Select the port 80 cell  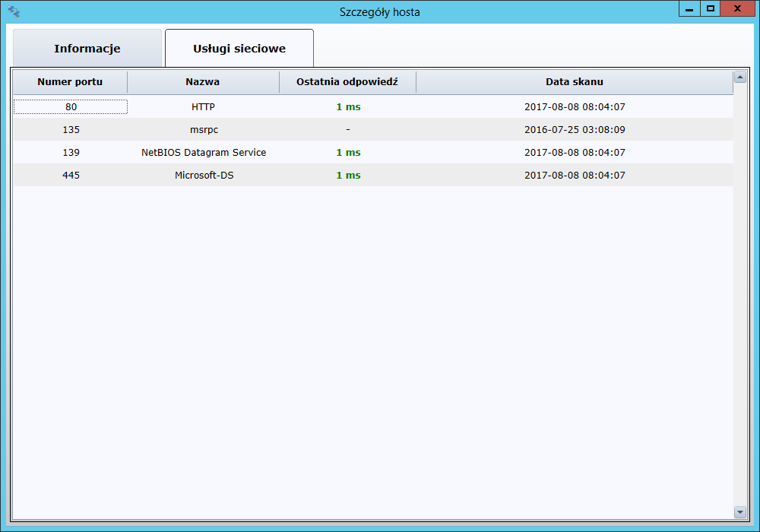click(x=71, y=107)
